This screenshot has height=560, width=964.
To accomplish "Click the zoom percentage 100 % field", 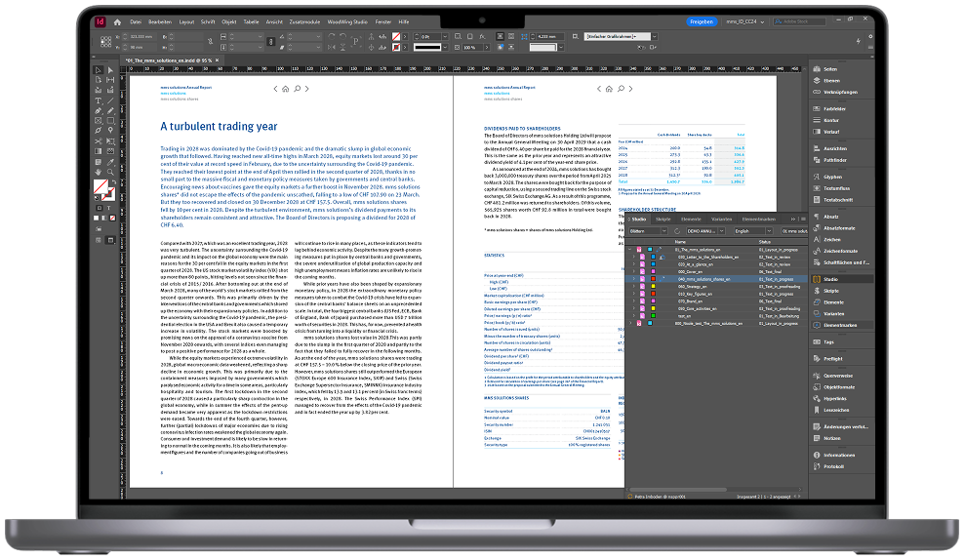I will pyautogui.click(x=470, y=48).
